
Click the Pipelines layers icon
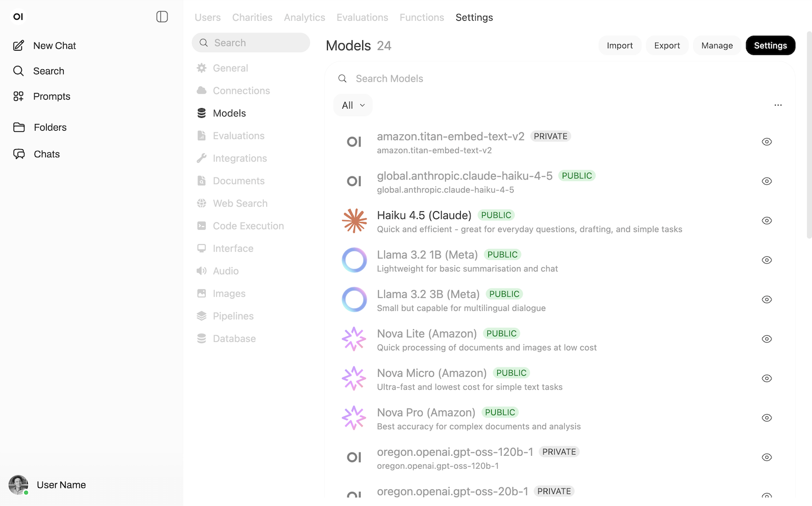click(201, 316)
